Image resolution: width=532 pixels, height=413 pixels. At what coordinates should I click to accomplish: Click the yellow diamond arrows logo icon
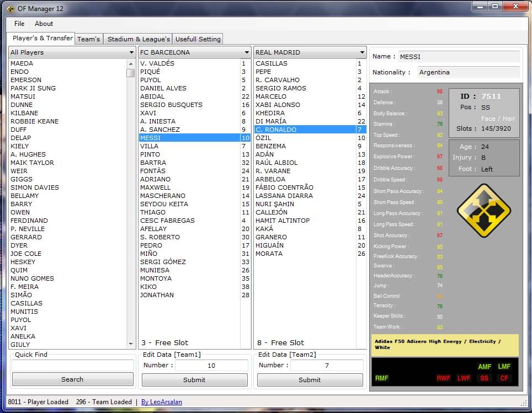[484, 211]
